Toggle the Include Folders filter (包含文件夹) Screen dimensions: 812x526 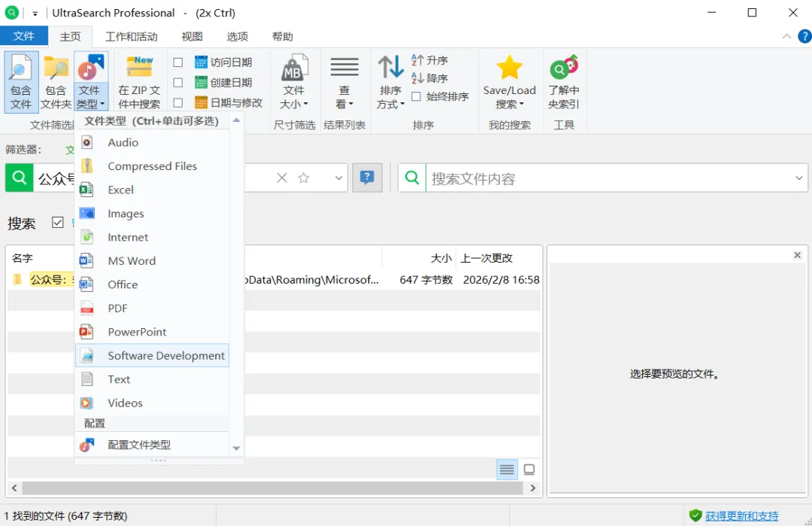pos(56,82)
